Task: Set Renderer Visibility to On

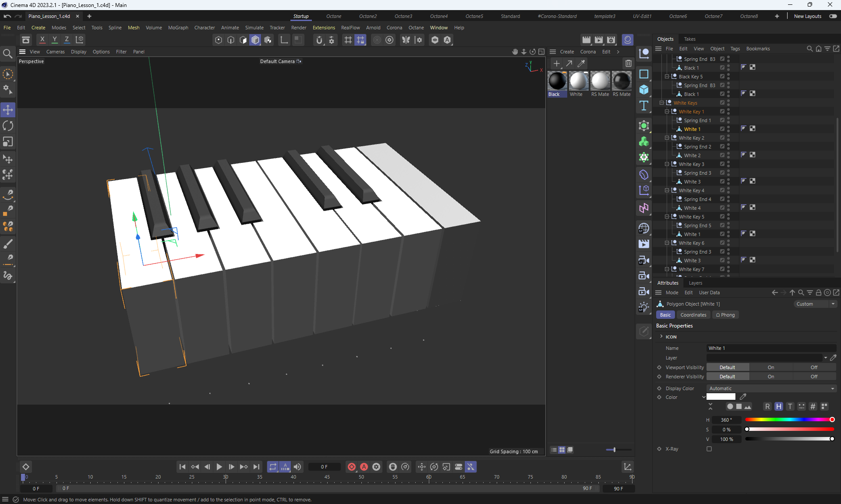Action: (x=770, y=377)
